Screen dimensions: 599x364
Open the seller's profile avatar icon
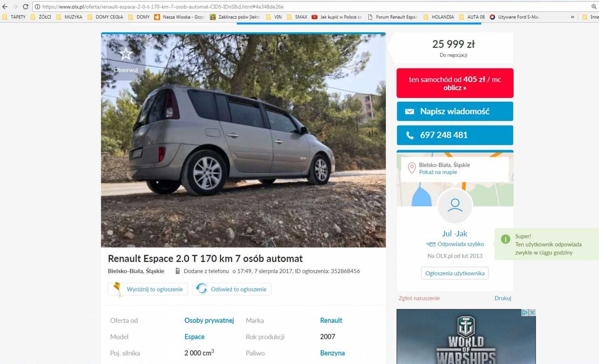[455, 207]
